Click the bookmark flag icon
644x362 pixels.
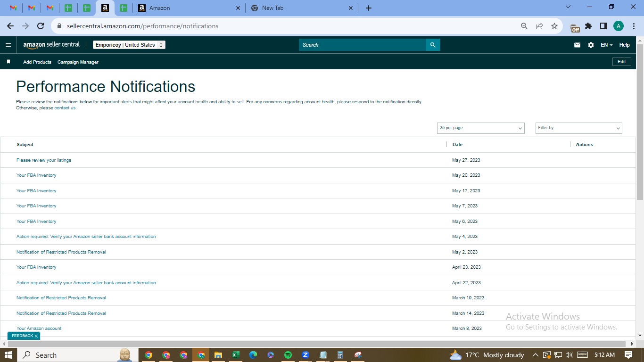pos(8,62)
